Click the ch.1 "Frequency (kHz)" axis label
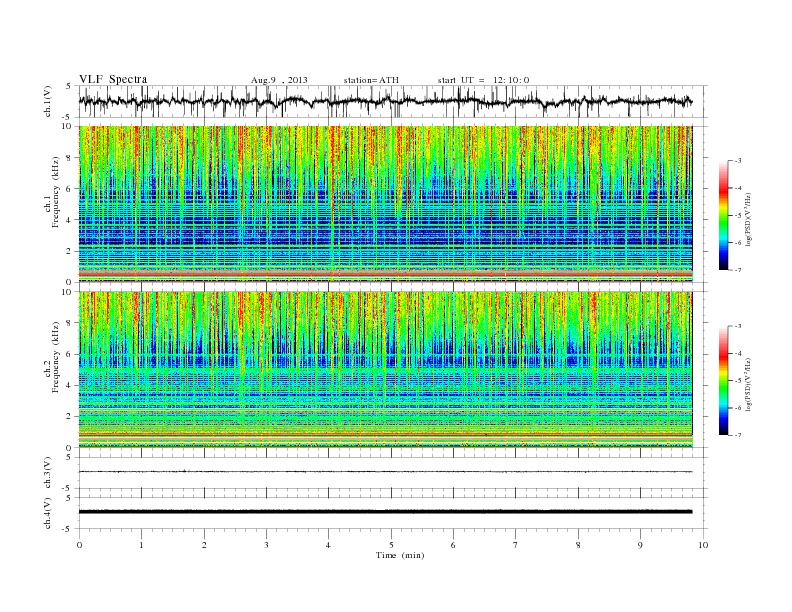The image size is (792, 612). 56,192
